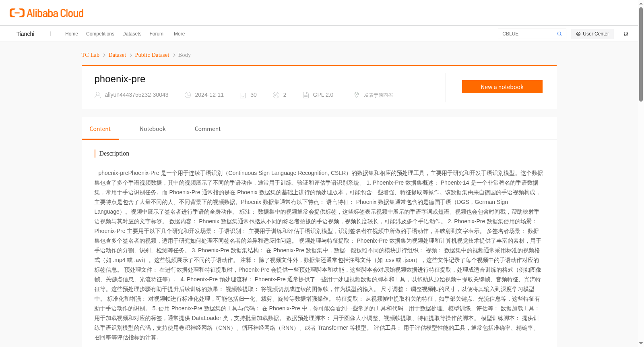The height and width of the screenshot is (347, 644).
Task: Click the download count value 30
Action: [x=254, y=95]
